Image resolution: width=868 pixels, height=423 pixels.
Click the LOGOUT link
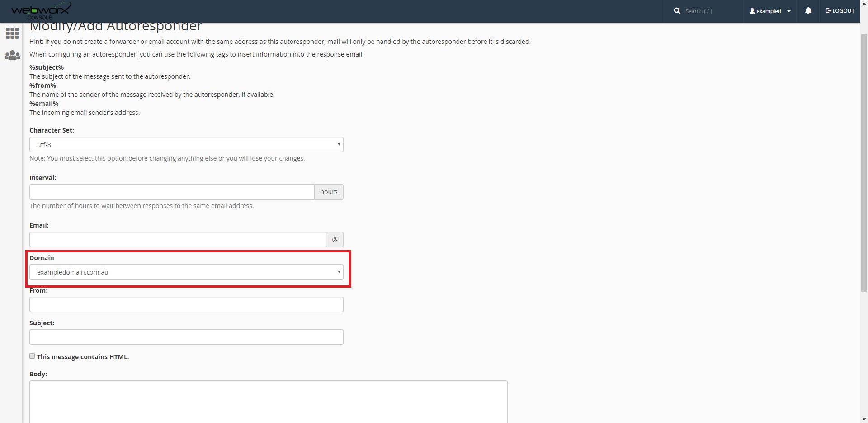[840, 11]
